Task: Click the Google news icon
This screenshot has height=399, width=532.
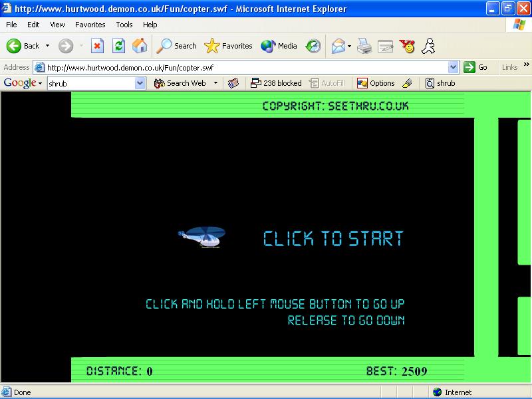Action: pos(233,83)
